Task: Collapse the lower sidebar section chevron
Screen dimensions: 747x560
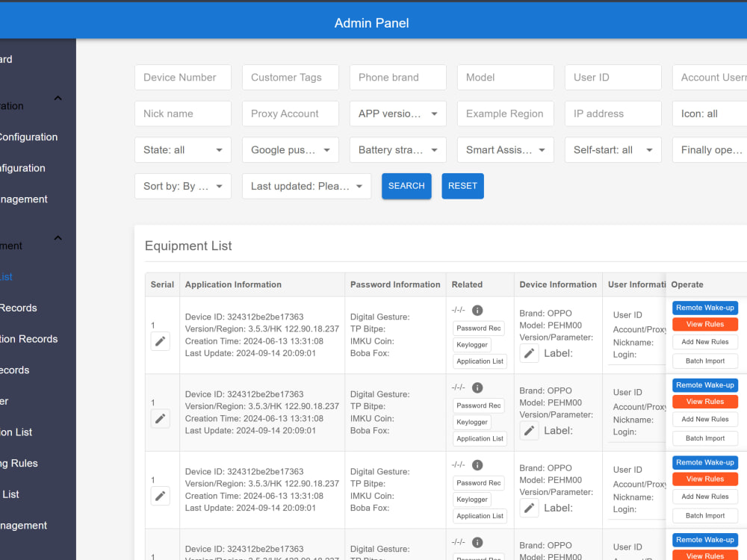Action: pyautogui.click(x=58, y=237)
